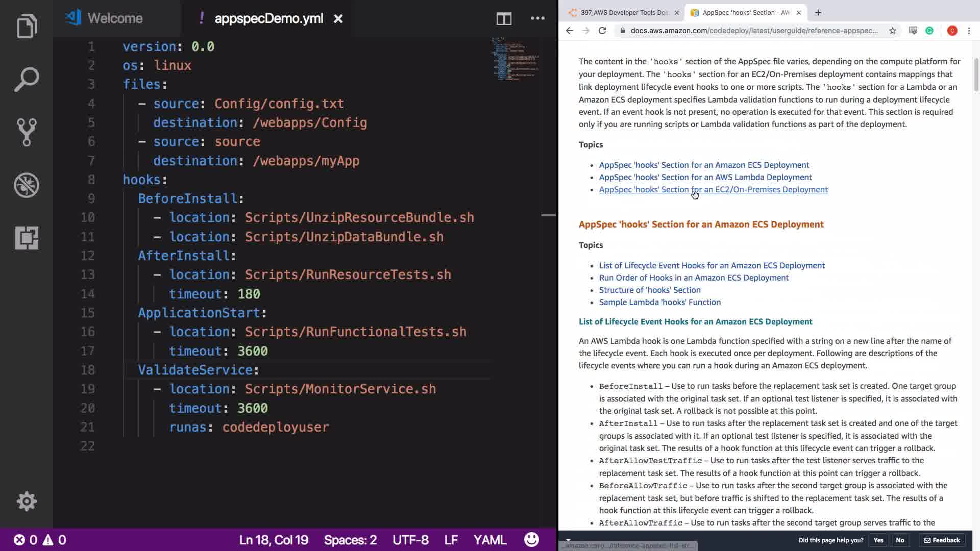This screenshot has width=980, height=551.
Task: Select the UTF-8 encoding option
Action: (410, 540)
